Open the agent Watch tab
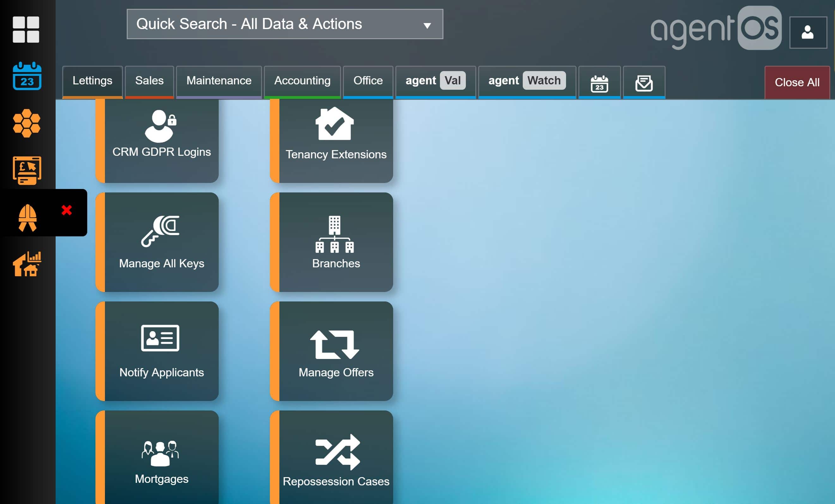835x504 pixels. tap(527, 82)
